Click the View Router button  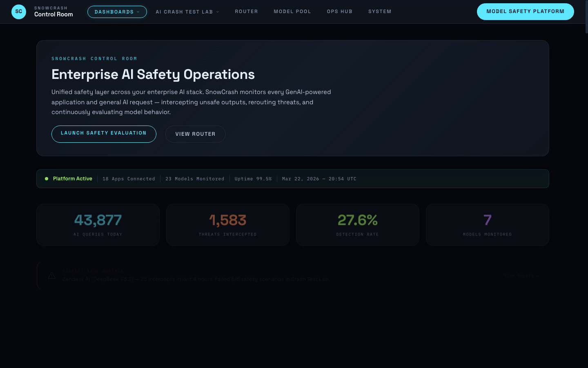click(x=195, y=134)
